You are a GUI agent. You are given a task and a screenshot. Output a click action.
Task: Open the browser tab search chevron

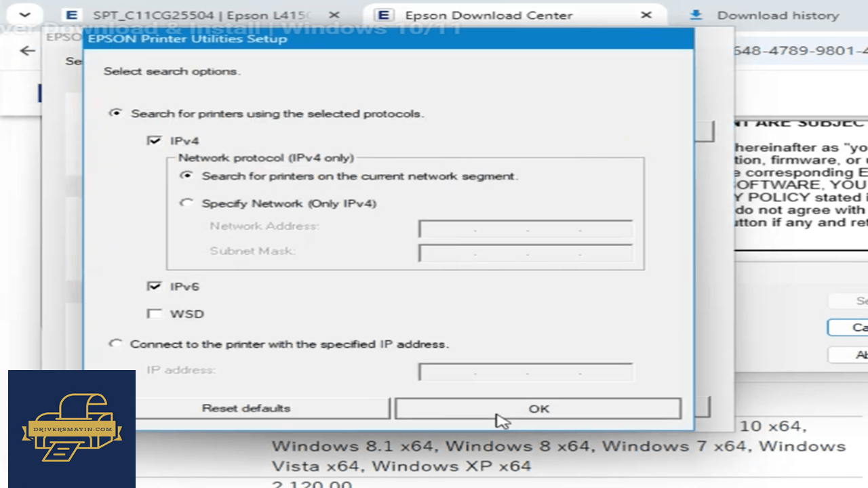[25, 15]
